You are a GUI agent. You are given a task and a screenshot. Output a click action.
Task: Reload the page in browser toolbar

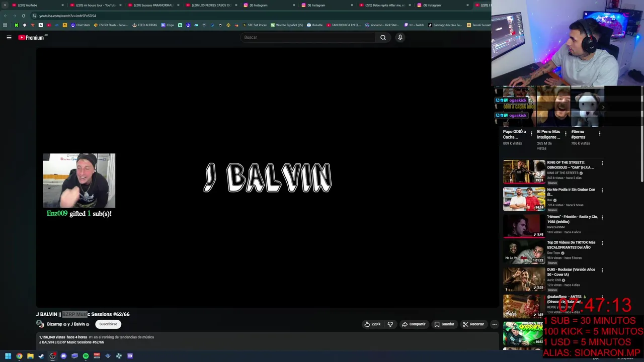tap(23, 16)
